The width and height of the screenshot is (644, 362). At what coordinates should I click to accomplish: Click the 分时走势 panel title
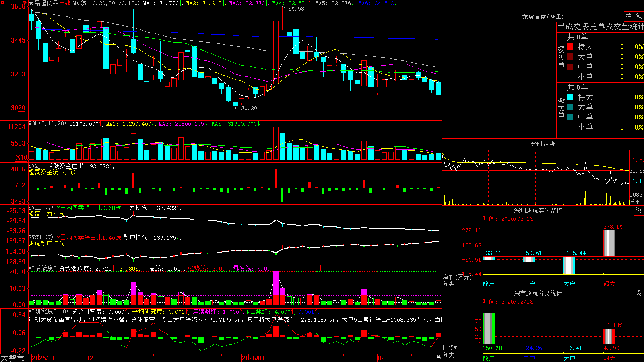pos(543,144)
